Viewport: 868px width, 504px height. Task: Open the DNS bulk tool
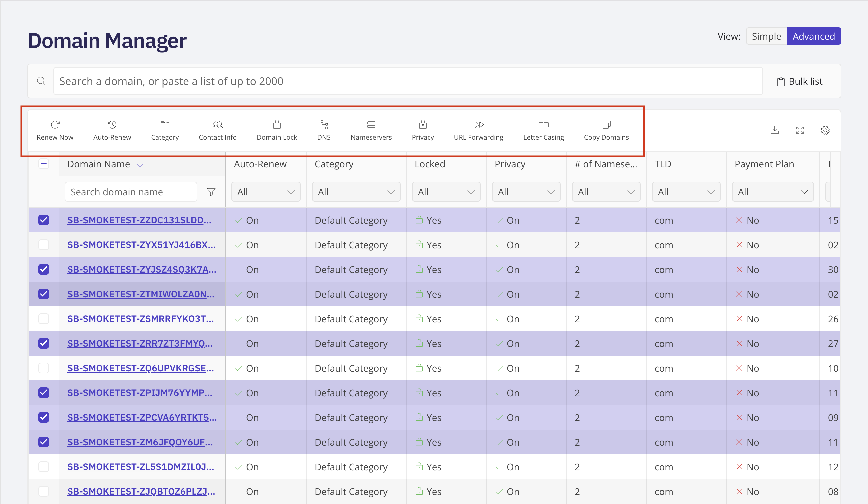coord(324,131)
